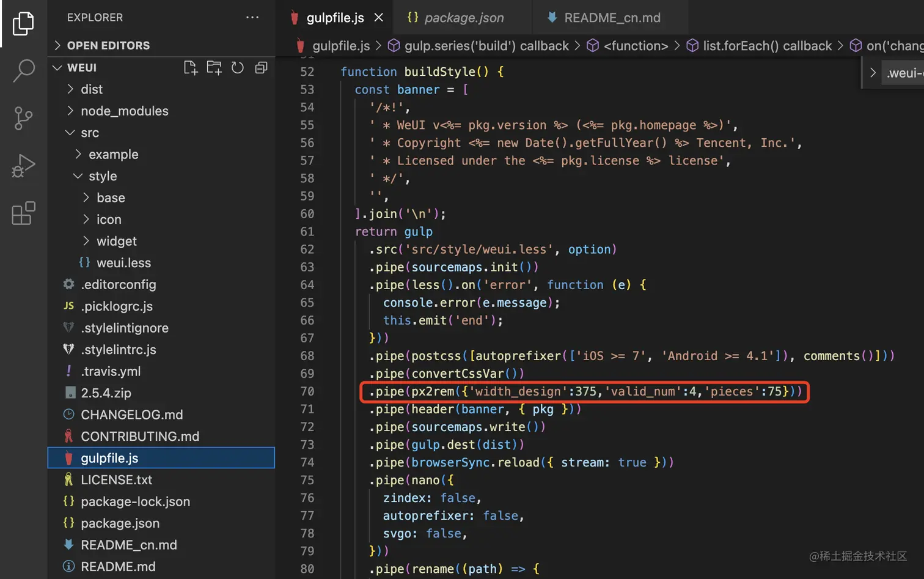Create a new file in WEUI

tap(191, 68)
